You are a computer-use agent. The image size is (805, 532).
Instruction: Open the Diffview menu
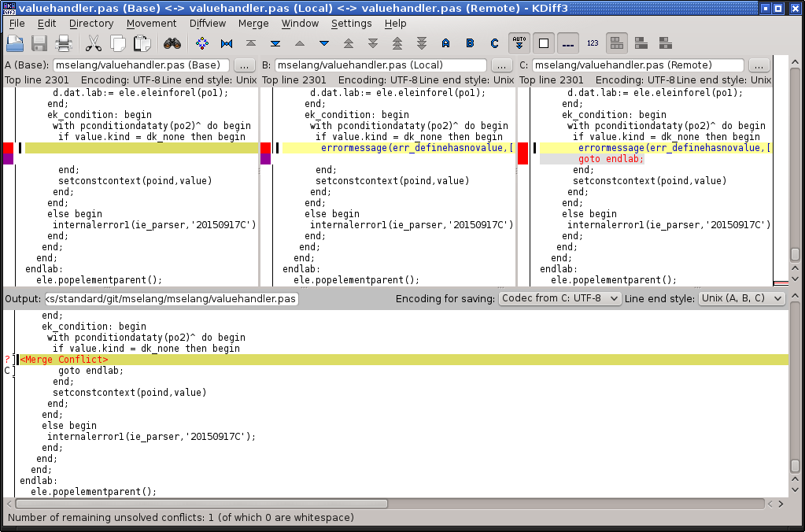[207, 24]
